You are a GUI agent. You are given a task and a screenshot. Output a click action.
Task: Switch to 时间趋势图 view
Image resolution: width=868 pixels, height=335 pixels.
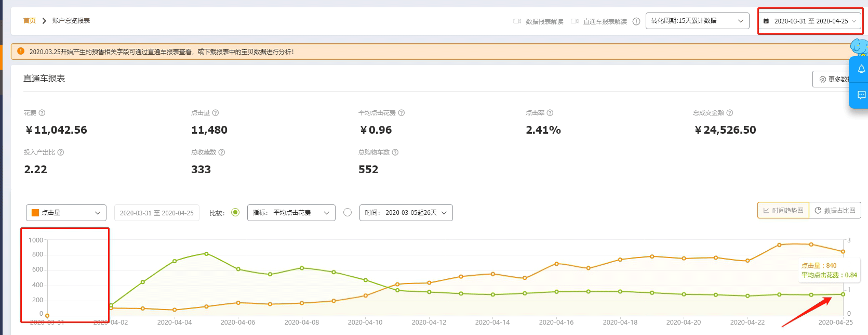coord(783,210)
